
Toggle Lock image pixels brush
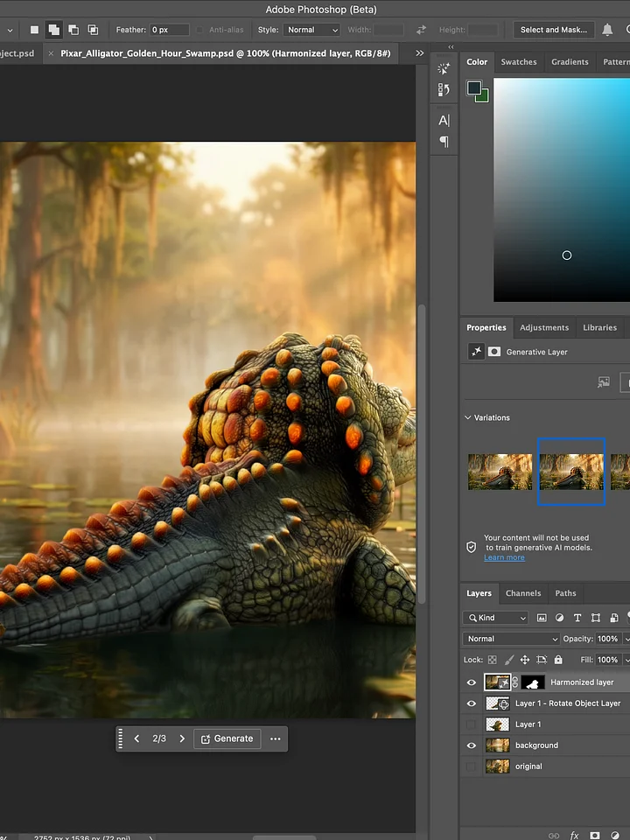point(509,660)
